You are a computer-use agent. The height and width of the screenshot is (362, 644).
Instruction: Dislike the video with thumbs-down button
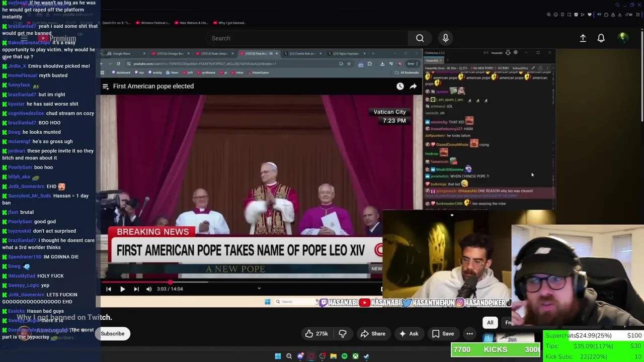(343, 334)
